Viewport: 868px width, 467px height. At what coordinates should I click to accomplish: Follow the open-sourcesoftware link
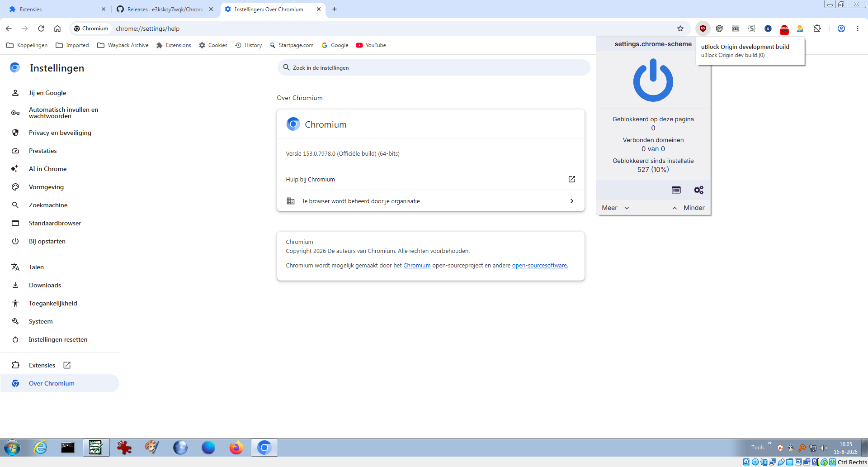pyautogui.click(x=539, y=266)
